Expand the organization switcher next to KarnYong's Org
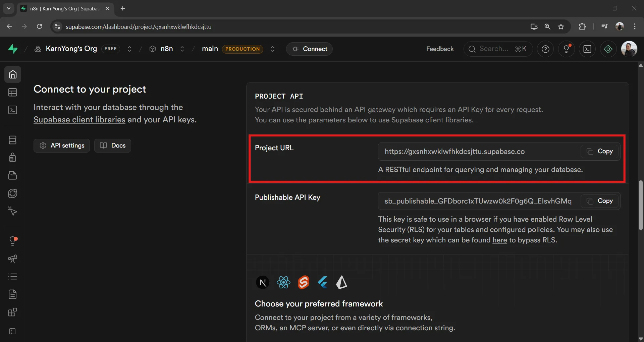 pos(129,49)
